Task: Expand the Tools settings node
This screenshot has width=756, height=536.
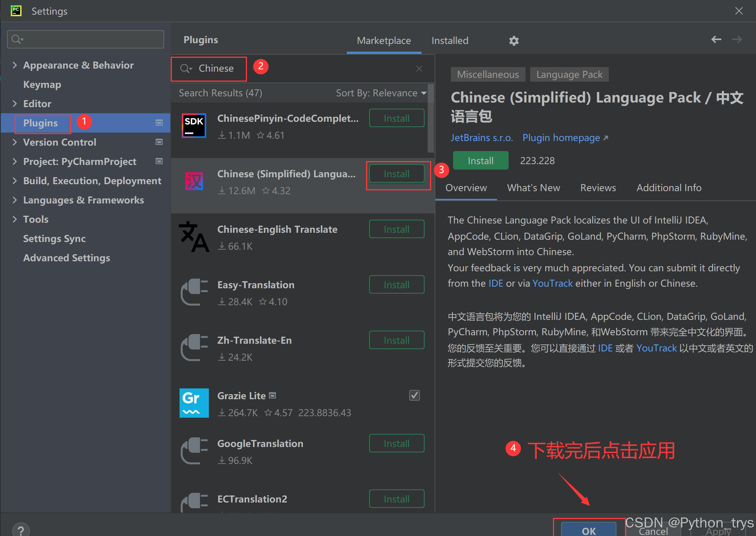Action: tap(15, 219)
